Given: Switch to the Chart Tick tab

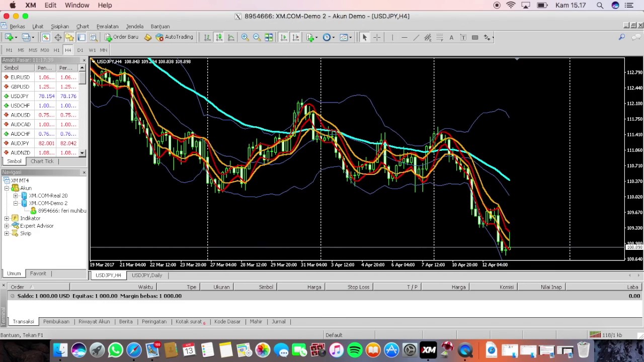Looking at the screenshot, I should pyautogui.click(x=42, y=161).
